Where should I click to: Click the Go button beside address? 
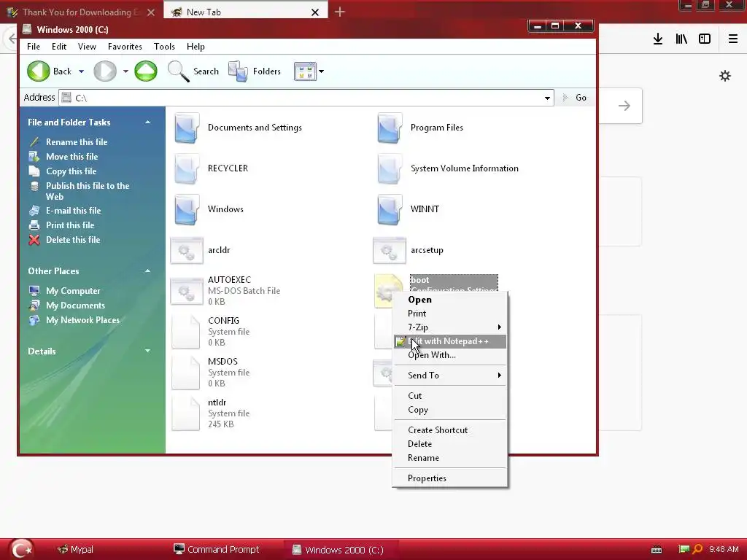click(575, 98)
